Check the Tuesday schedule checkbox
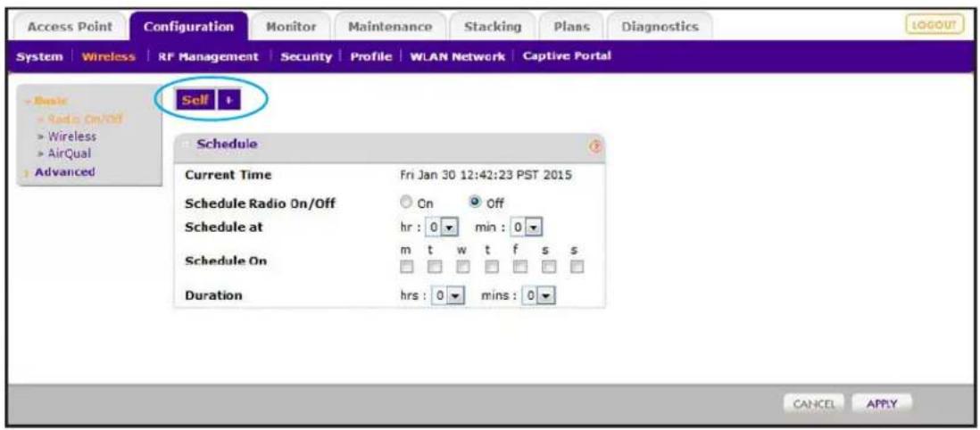Viewport: 980px width, 430px height. (435, 267)
